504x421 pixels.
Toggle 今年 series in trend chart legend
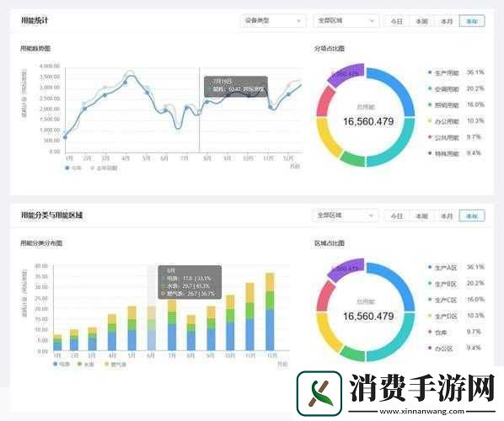click(73, 168)
